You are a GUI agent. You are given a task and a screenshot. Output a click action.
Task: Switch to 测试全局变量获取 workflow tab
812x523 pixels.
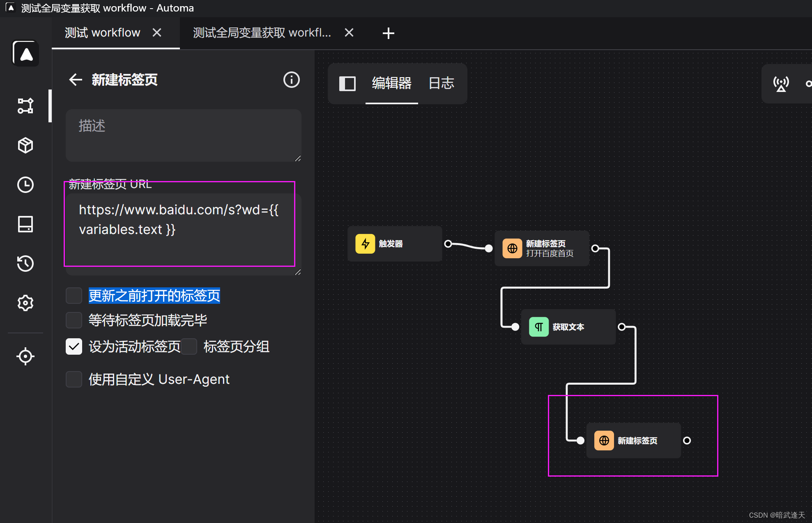point(262,33)
